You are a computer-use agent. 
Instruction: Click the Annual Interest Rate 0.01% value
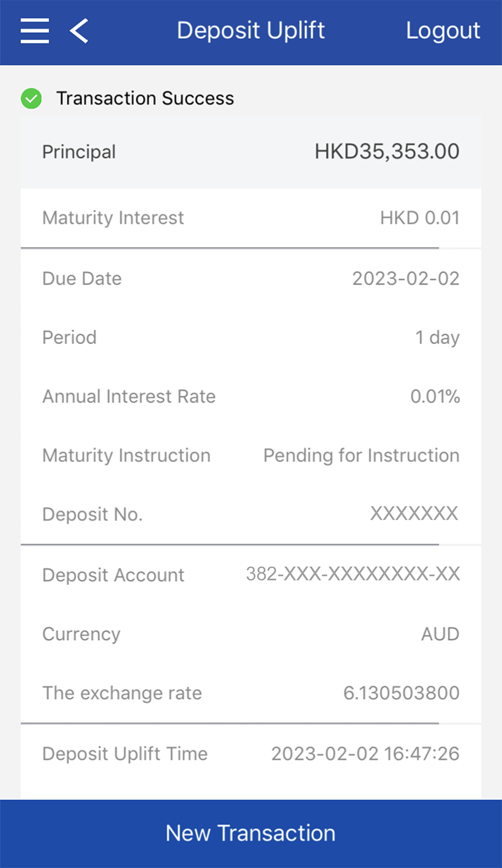point(435,397)
